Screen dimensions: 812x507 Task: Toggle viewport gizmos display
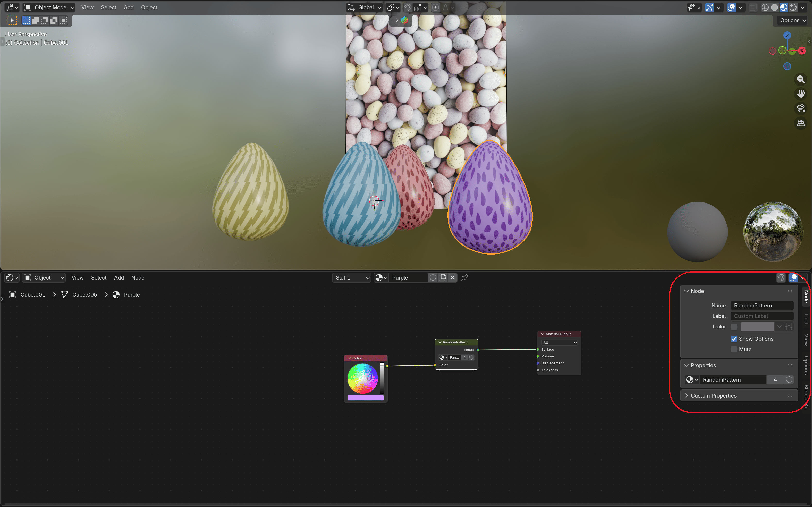tap(709, 7)
